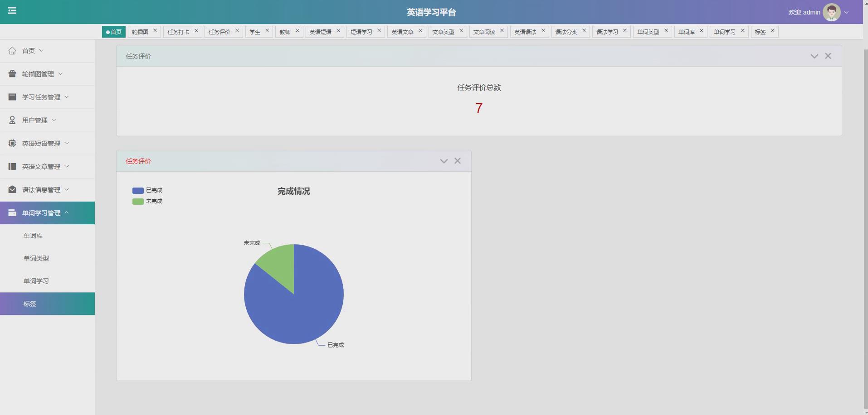
Task: Toggle the sidebar with the hamburger button
Action: [x=12, y=10]
